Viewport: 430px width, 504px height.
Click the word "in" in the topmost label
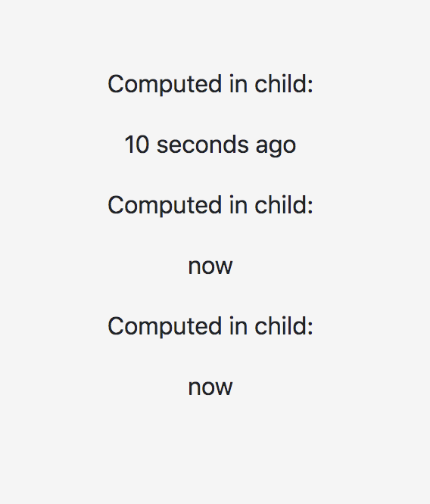238,83
